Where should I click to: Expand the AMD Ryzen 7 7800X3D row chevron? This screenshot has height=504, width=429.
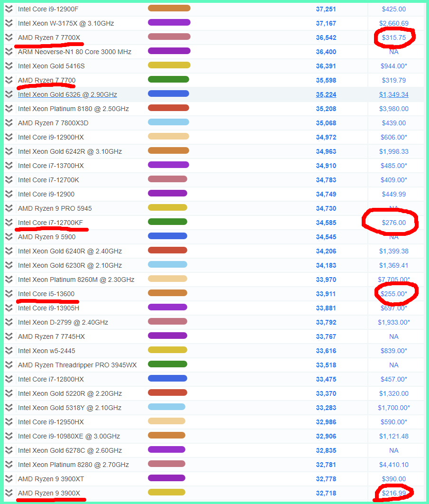click(9, 123)
